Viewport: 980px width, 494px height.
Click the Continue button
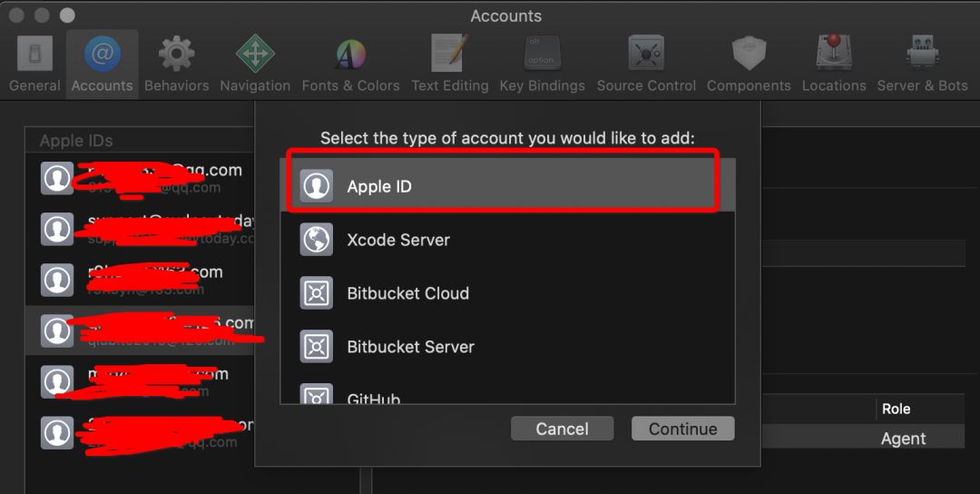coord(682,429)
